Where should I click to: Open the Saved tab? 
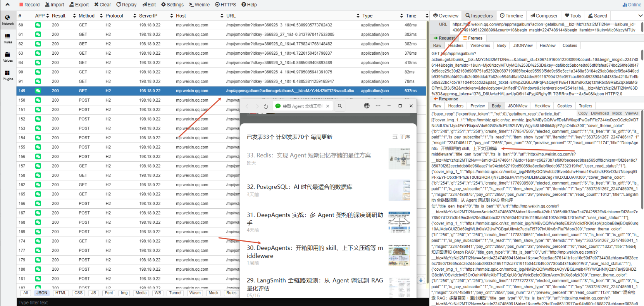[x=598, y=16]
